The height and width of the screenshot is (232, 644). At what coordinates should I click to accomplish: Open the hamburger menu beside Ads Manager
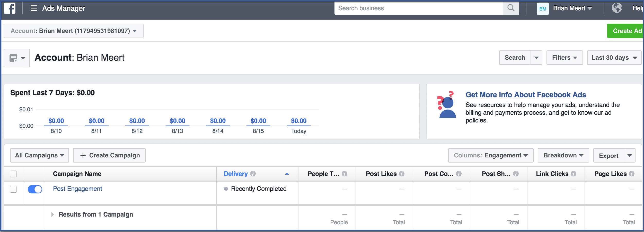[34, 8]
